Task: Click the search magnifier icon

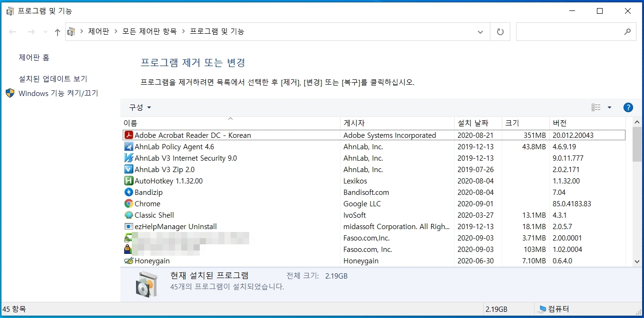Action: [x=627, y=32]
